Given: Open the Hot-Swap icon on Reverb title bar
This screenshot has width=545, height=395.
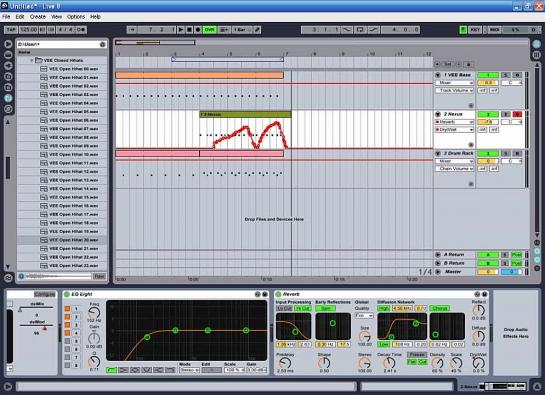Looking at the screenshot, I should pos(477,295).
